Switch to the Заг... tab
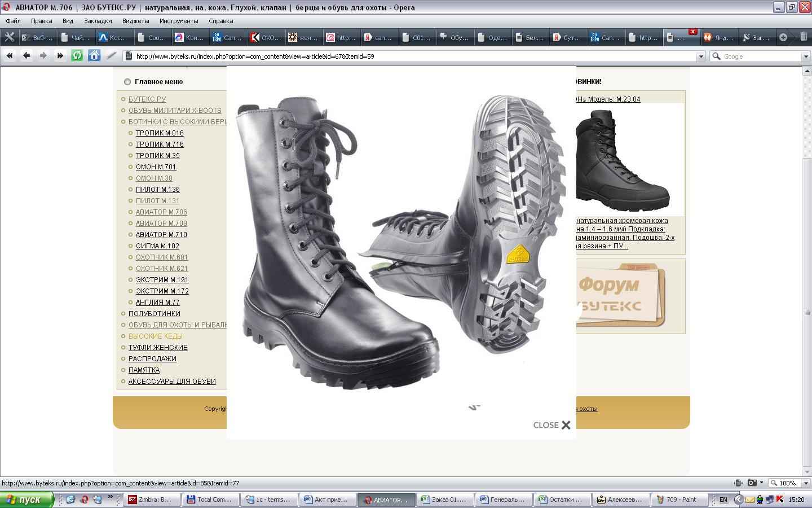This screenshot has width=812, height=508. coord(756,38)
